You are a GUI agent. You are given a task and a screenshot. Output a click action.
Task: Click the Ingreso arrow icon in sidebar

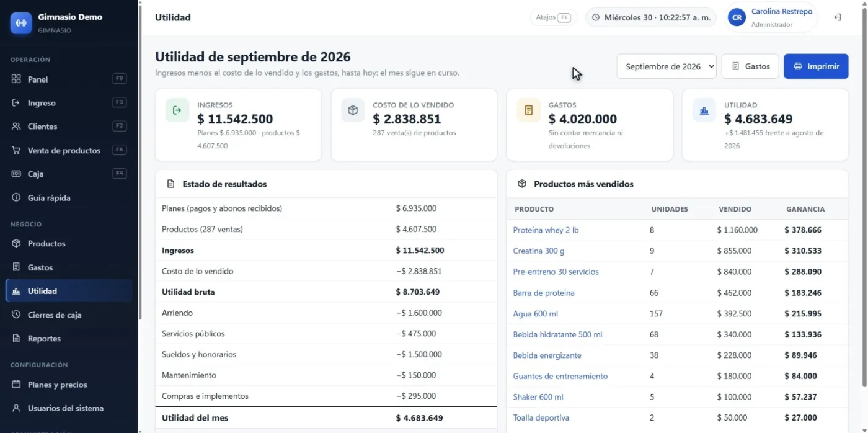16,103
